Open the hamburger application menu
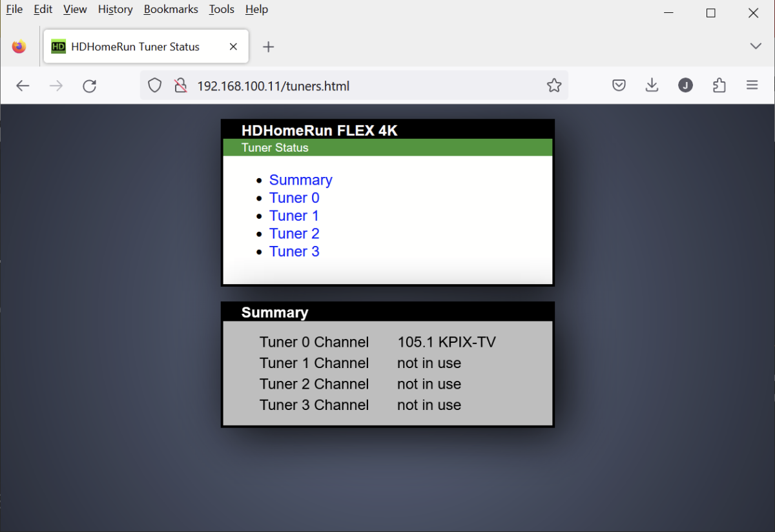 [x=752, y=86]
